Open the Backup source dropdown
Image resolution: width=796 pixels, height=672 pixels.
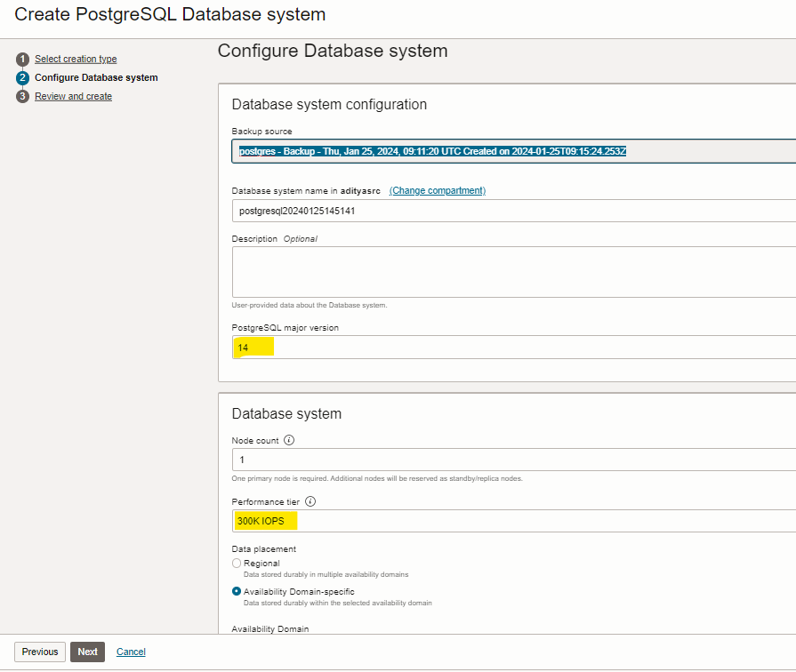click(514, 151)
